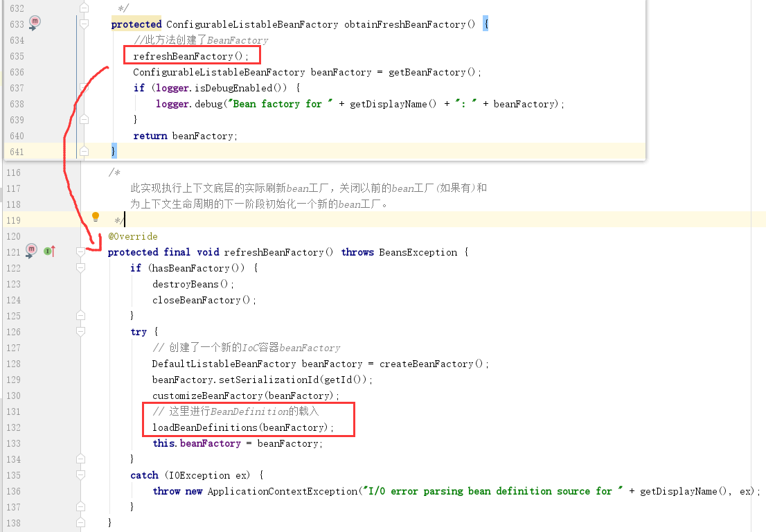Collapse the try block using line 126 fold arrow
Screen dimensions: 766x532
pyautogui.click(x=80, y=332)
